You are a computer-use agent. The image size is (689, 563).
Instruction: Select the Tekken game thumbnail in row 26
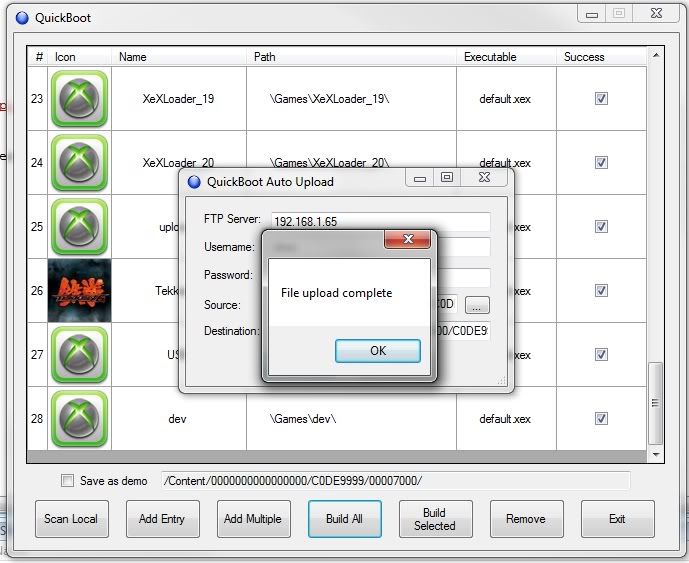tap(79, 291)
